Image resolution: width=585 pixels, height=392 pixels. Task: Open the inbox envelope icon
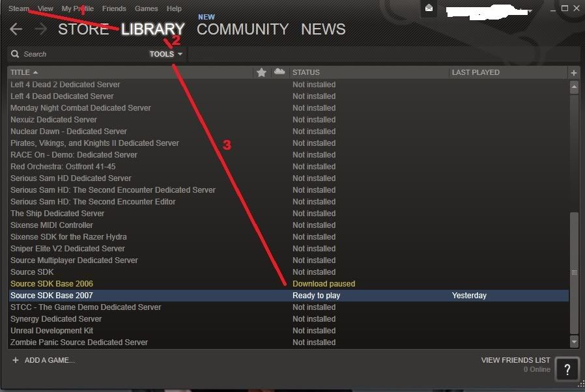click(429, 8)
